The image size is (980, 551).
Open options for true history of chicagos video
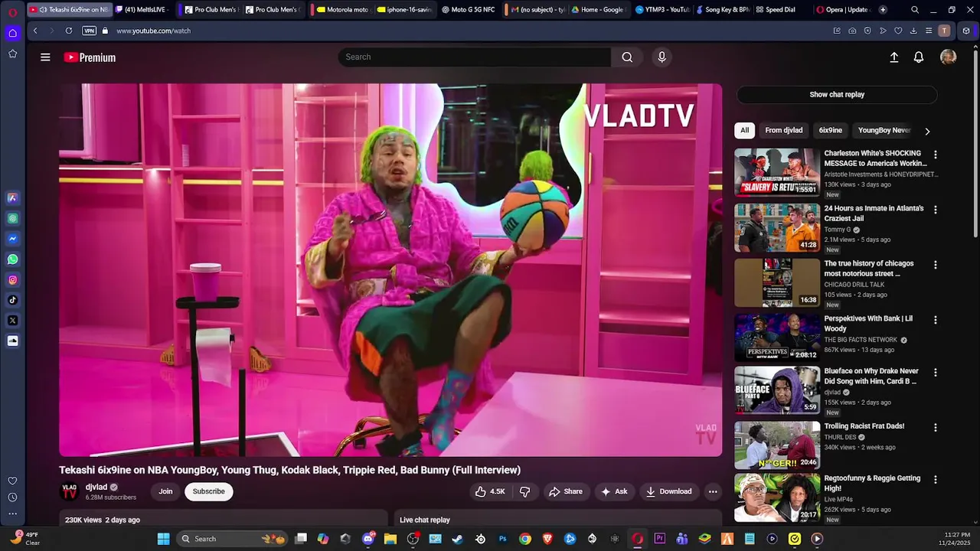click(935, 265)
